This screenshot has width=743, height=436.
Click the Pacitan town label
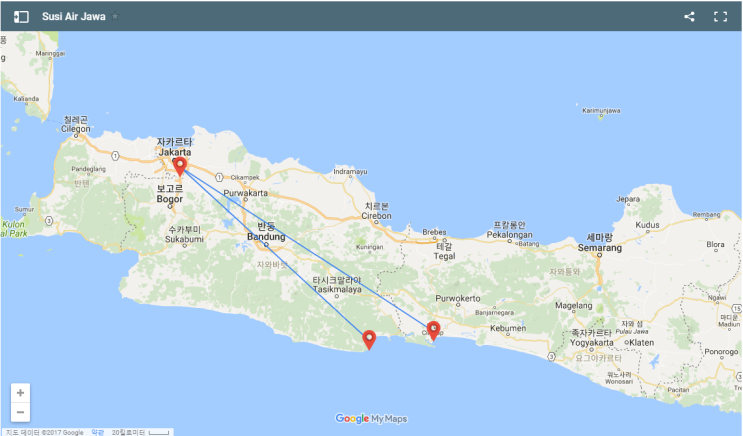click(678, 390)
